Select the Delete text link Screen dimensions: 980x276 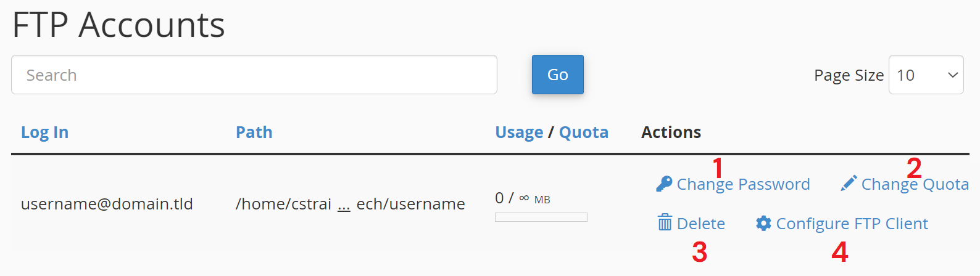tap(701, 224)
